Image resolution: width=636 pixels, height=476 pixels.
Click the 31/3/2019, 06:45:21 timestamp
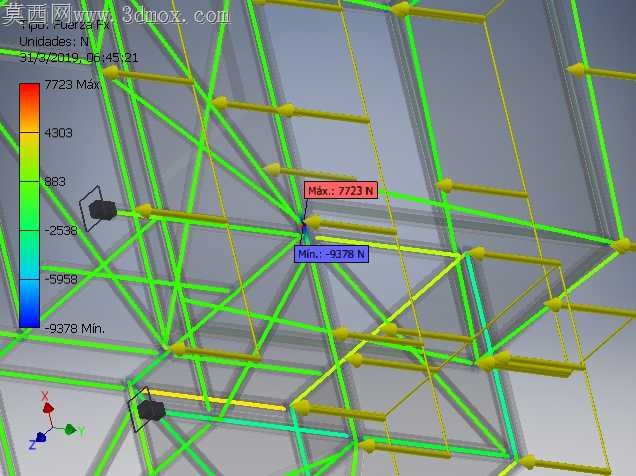click(79, 58)
